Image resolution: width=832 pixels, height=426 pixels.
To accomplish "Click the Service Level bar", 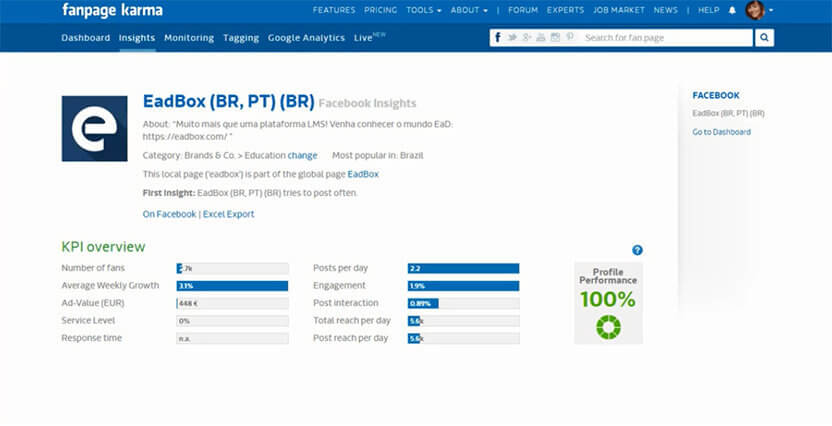I will point(232,321).
